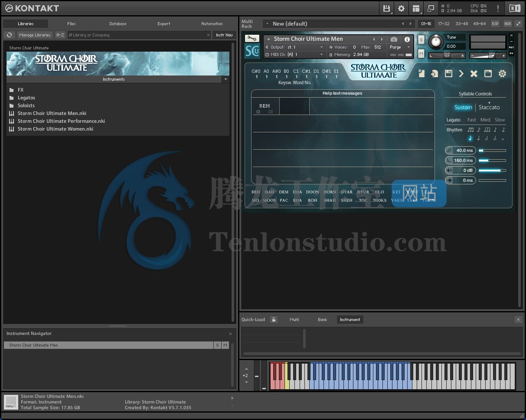
Task: Enable Med. legato speed
Action: 486,120
